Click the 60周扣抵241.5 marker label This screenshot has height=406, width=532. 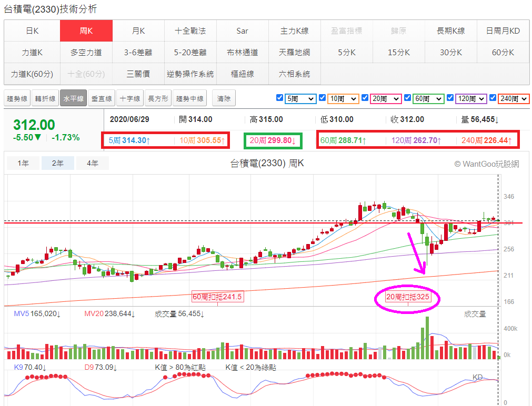click(x=217, y=297)
